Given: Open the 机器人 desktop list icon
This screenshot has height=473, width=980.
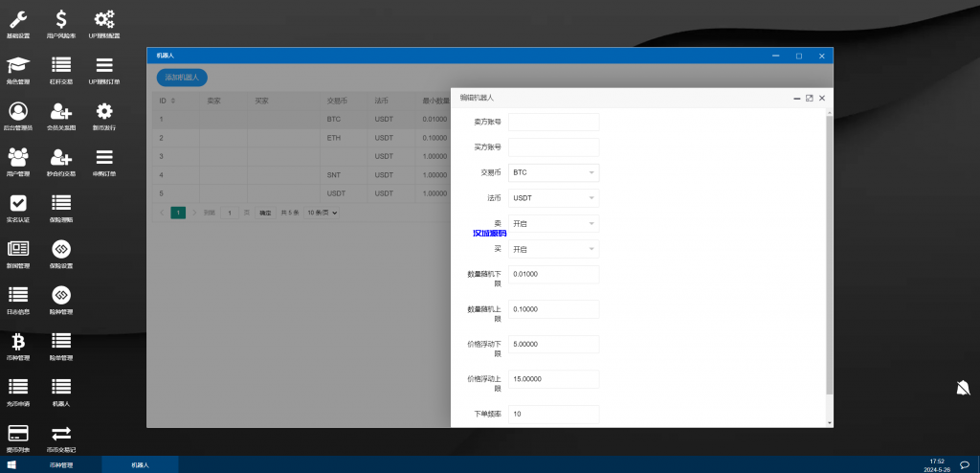Looking at the screenshot, I should (x=61, y=387).
